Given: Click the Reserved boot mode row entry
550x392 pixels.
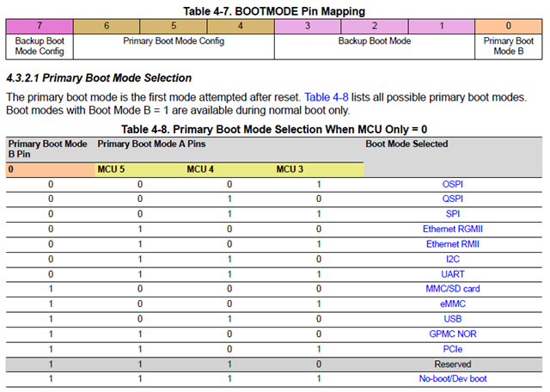Looking at the screenshot, I should pyautogui.click(x=450, y=364).
